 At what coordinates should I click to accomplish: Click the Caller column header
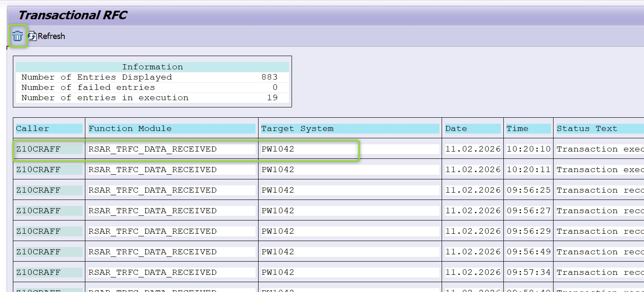point(33,128)
